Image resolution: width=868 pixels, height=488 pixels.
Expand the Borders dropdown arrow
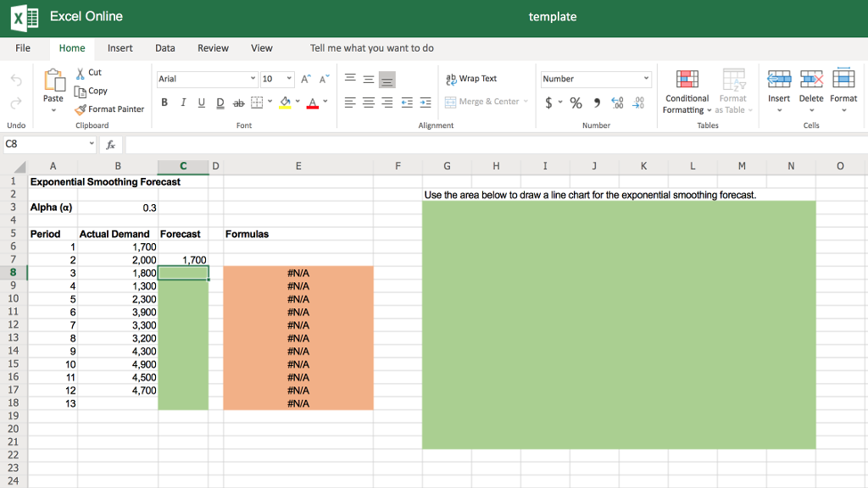pyautogui.click(x=269, y=103)
